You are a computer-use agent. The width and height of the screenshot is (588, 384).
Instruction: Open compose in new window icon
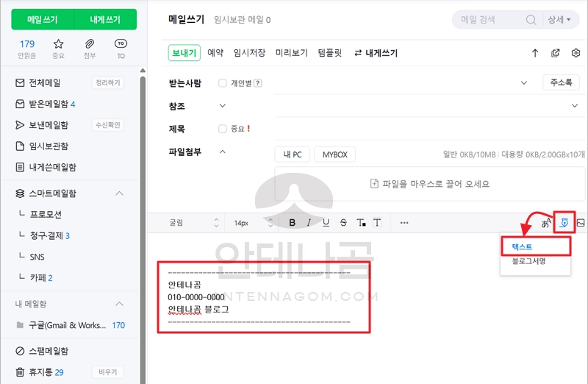point(556,53)
